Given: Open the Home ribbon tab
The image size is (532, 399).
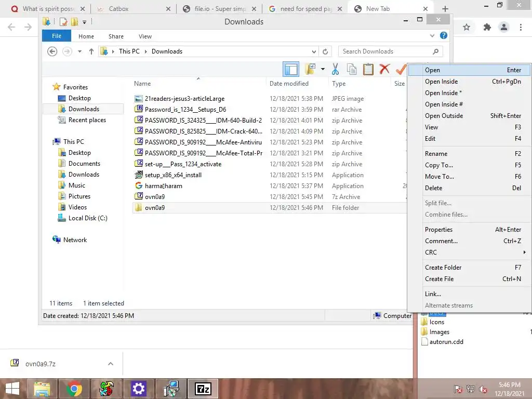Looking at the screenshot, I should click(86, 36).
